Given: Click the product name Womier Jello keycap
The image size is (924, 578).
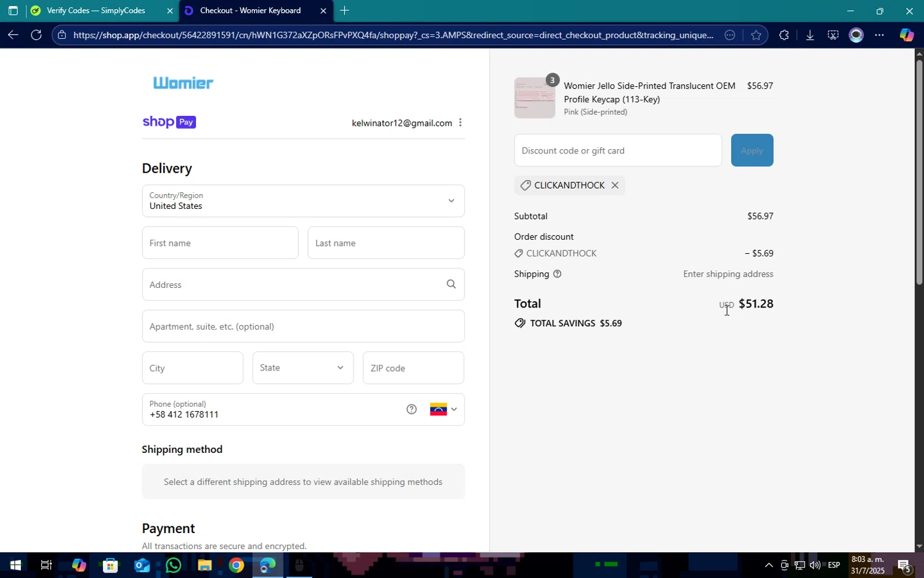Looking at the screenshot, I should pyautogui.click(x=649, y=92).
